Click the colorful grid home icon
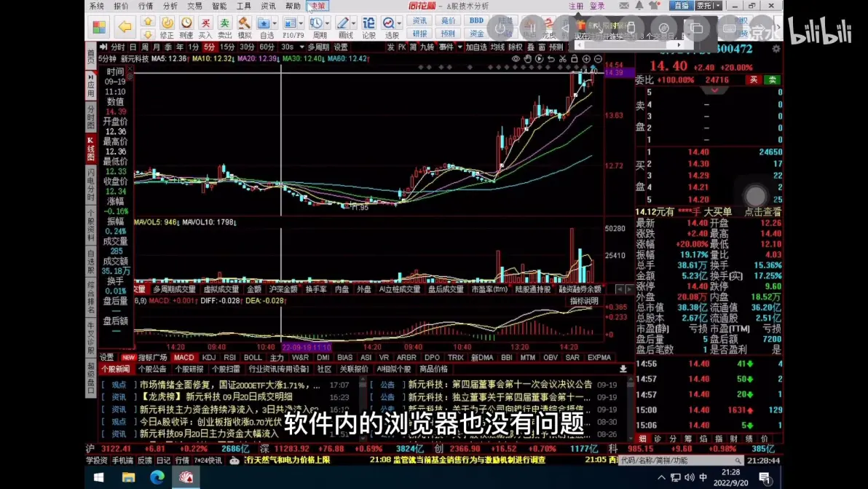 (99, 26)
